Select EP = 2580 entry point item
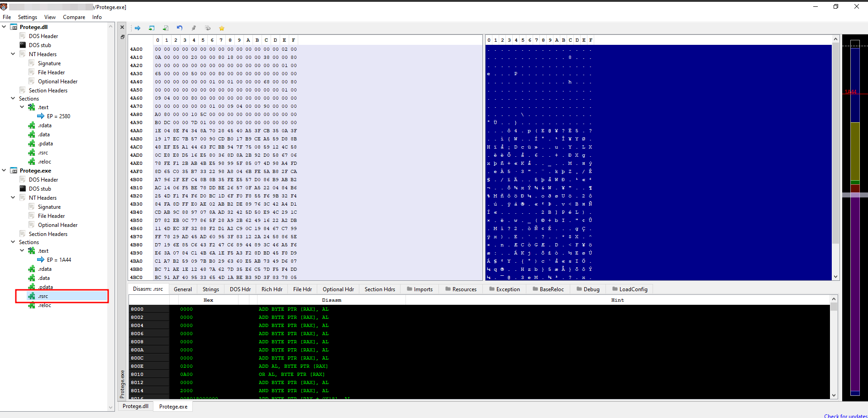868x418 pixels. 58,116
